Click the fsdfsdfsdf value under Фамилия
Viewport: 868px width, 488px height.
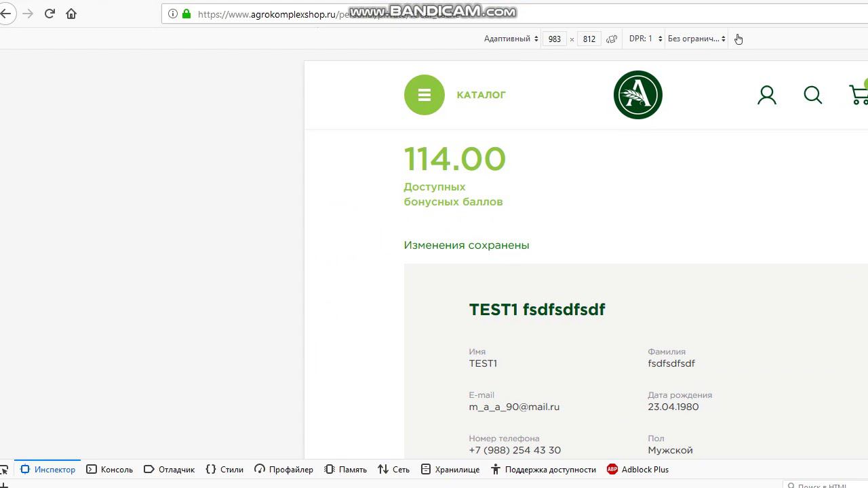[671, 363]
